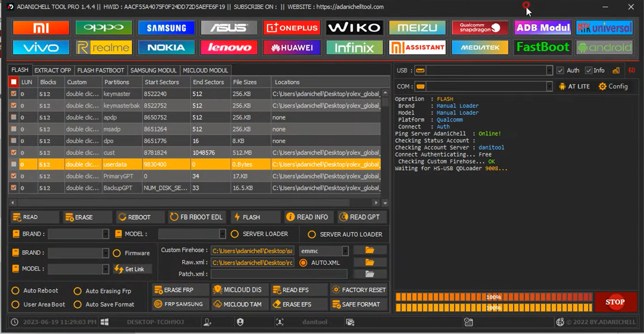Toggle the Info checkbox
Screen dimensions: 644x334
point(589,70)
